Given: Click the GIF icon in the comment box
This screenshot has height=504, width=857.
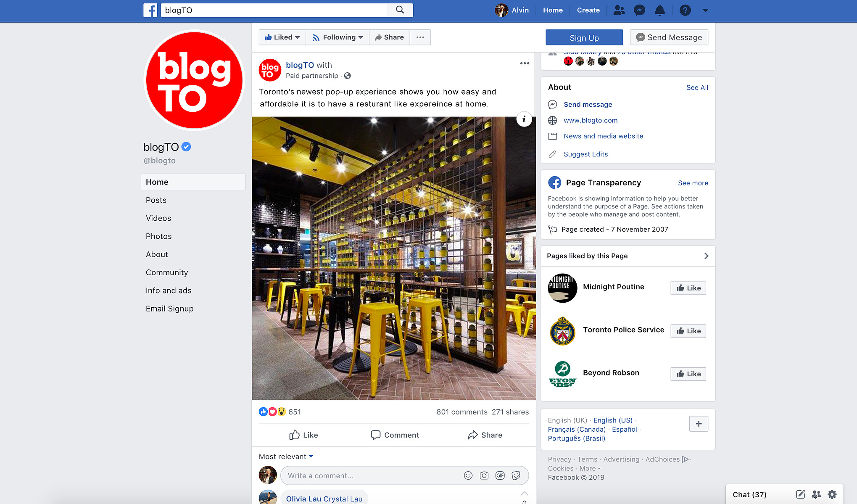Looking at the screenshot, I should 500,475.
